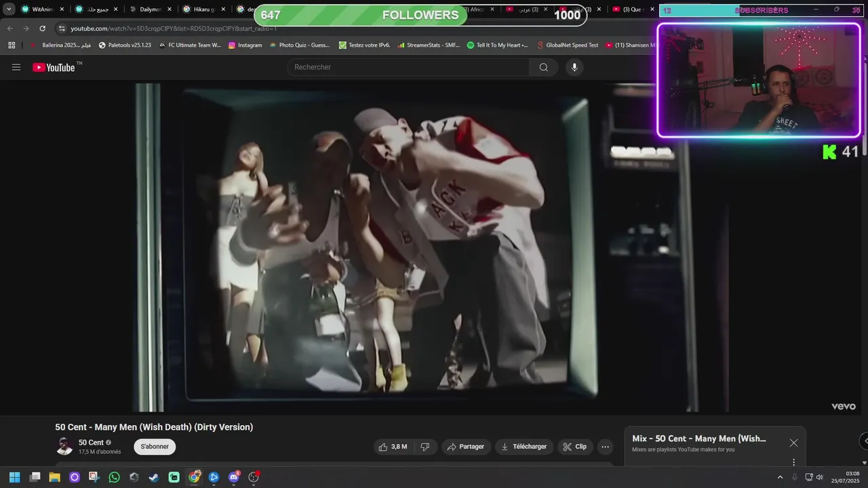Switch to the Que YouTube tab
Screen dimensions: 868x488
pyautogui.click(x=633, y=9)
